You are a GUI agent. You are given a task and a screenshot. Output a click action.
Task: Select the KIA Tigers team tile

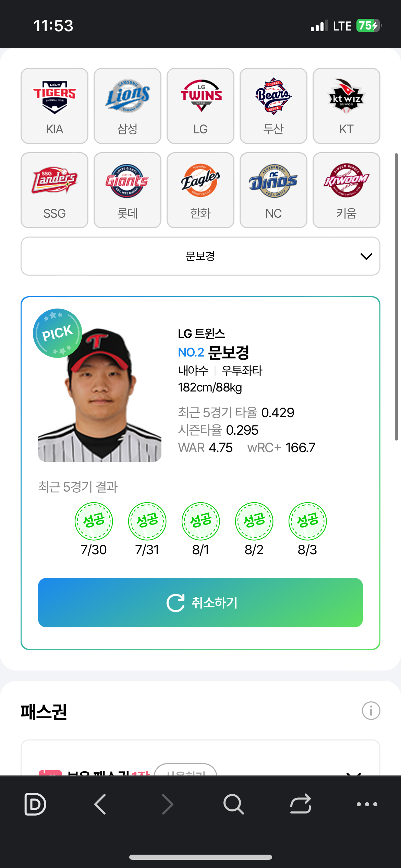[54, 106]
